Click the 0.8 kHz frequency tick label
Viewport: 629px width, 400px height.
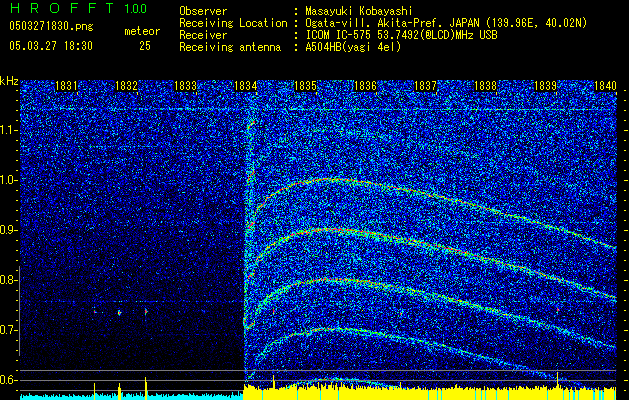(8, 280)
